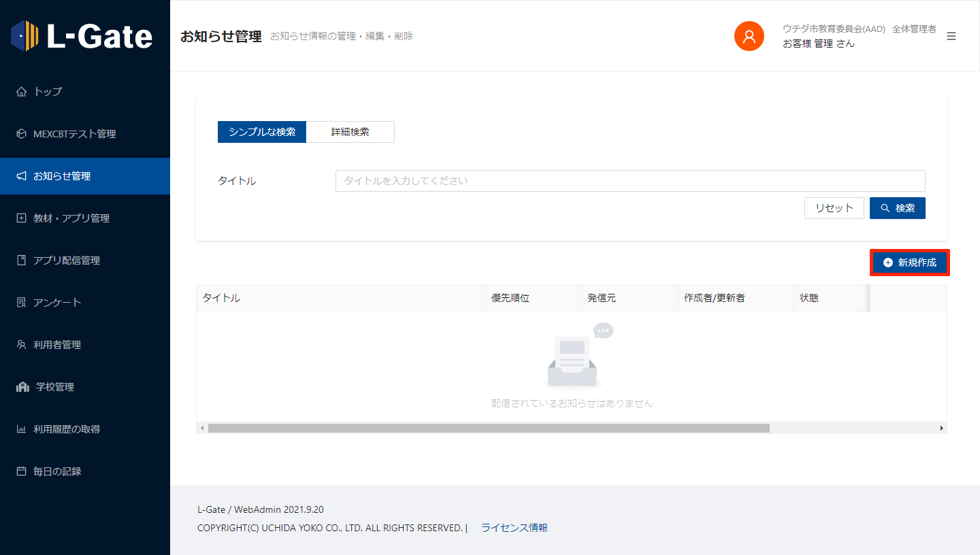The width and height of the screenshot is (980, 555).
Task: Click the megaphone icon for お知らせ管理
Action: [x=21, y=176]
